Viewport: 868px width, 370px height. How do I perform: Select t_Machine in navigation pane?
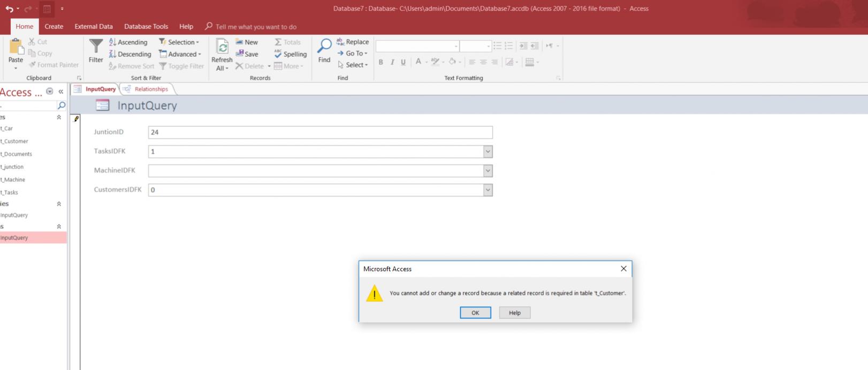[13, 180]
